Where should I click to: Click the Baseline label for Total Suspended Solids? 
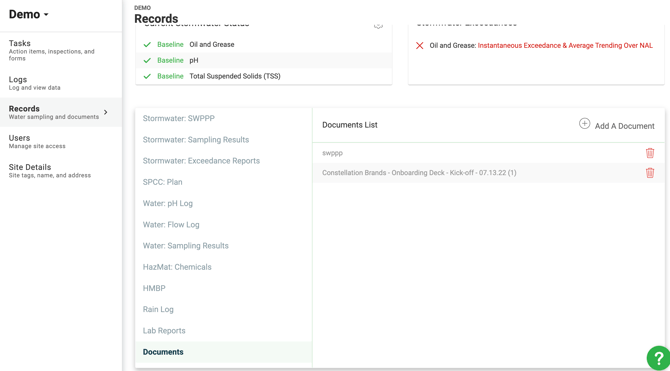170,76
